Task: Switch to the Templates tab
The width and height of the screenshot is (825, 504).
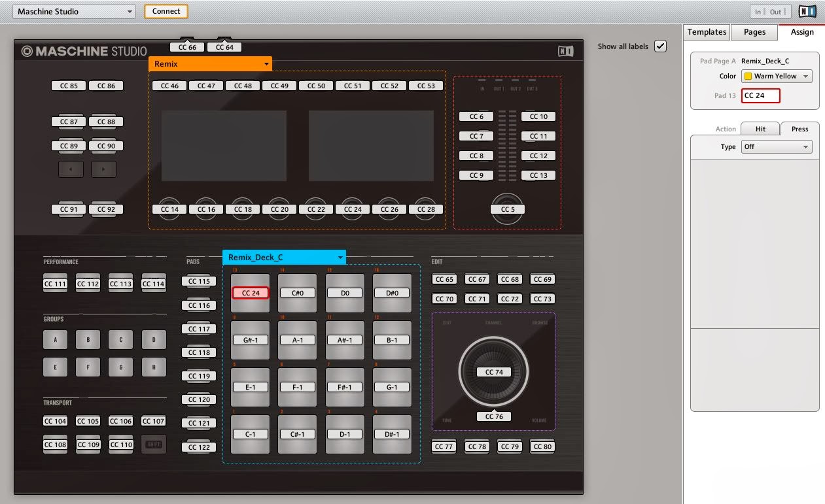Action: (707, 32)
